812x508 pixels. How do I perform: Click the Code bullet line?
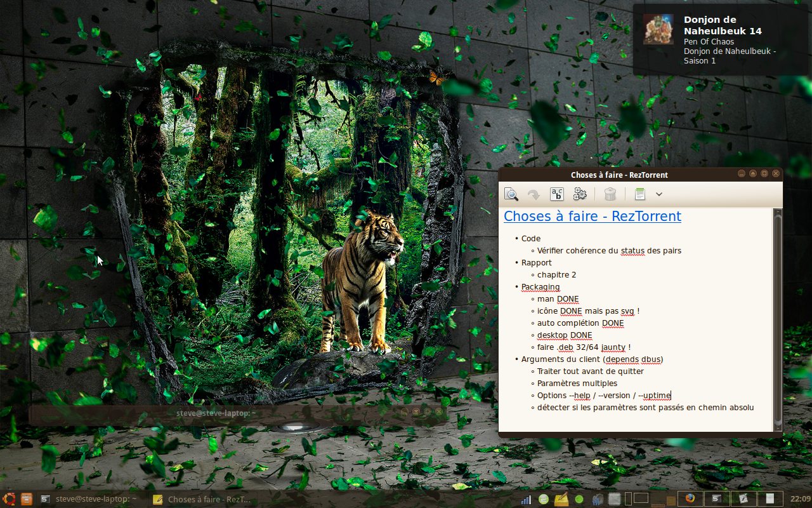click(531, 239)
